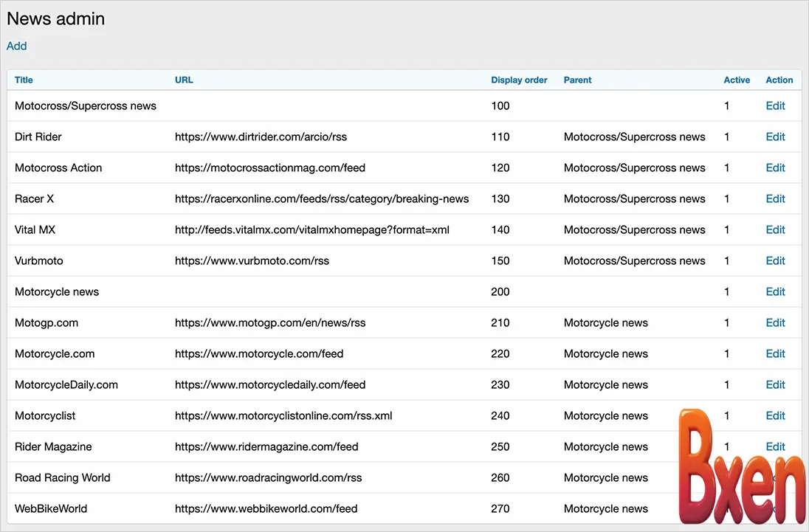The image size is (809, 532).
Task: Edit the MotorcycleDaily.com feed
Action: tap(775, 384)
